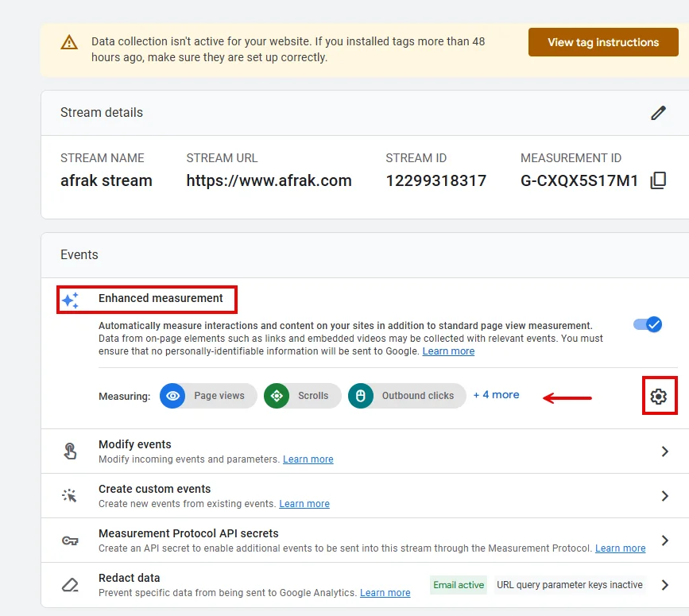Open Measurement Protocol API secrets chevron

click(x=665, y=540)
